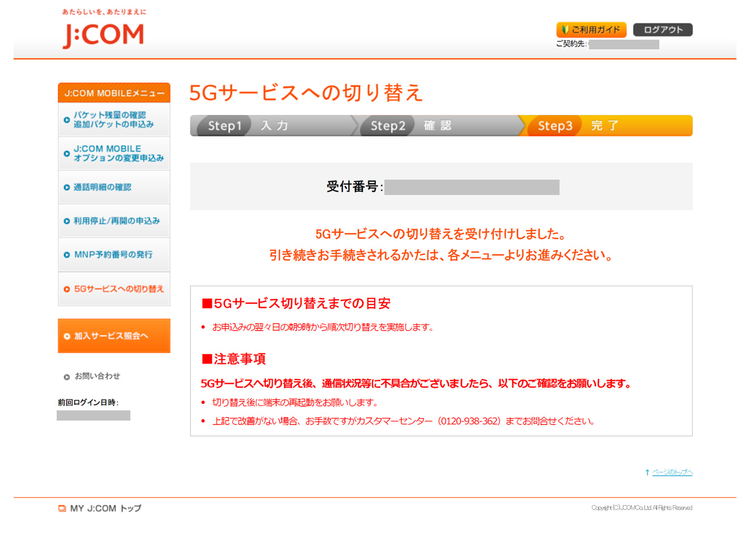
Task: Select 通話明細の確認 from side menu
Action: 114,187
